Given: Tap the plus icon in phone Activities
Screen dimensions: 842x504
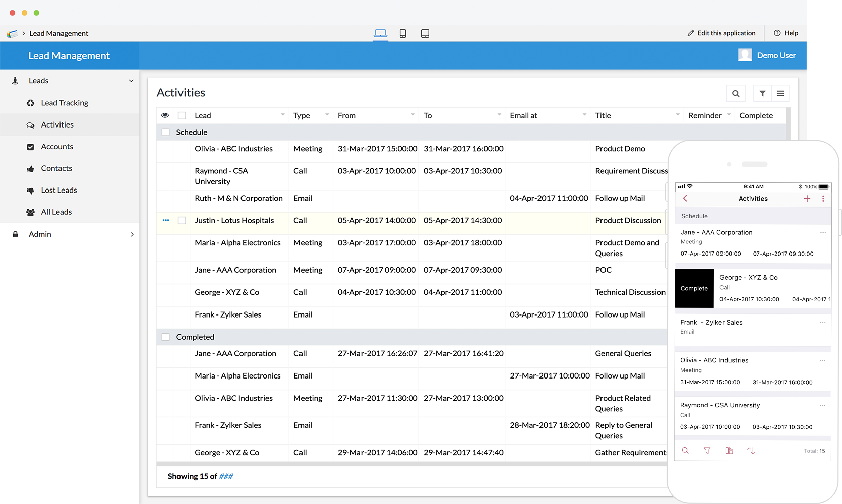Looking at the screenshot, I should (807, 199).
